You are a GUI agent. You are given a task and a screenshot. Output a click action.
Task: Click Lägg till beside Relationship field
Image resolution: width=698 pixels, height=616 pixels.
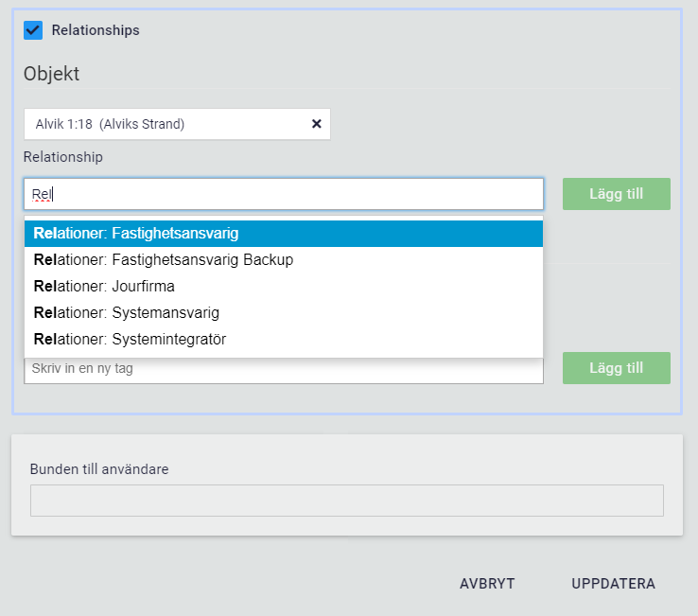point(616,194)
